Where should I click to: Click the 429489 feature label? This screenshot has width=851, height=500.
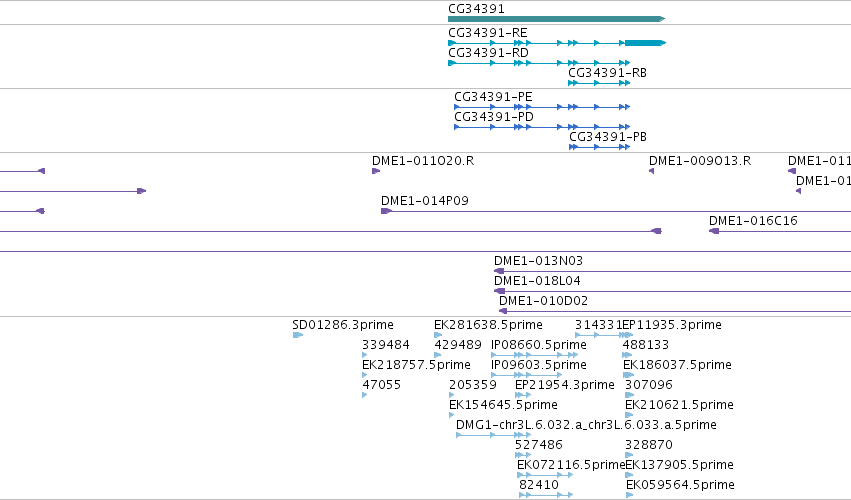(x=458, y=345)
